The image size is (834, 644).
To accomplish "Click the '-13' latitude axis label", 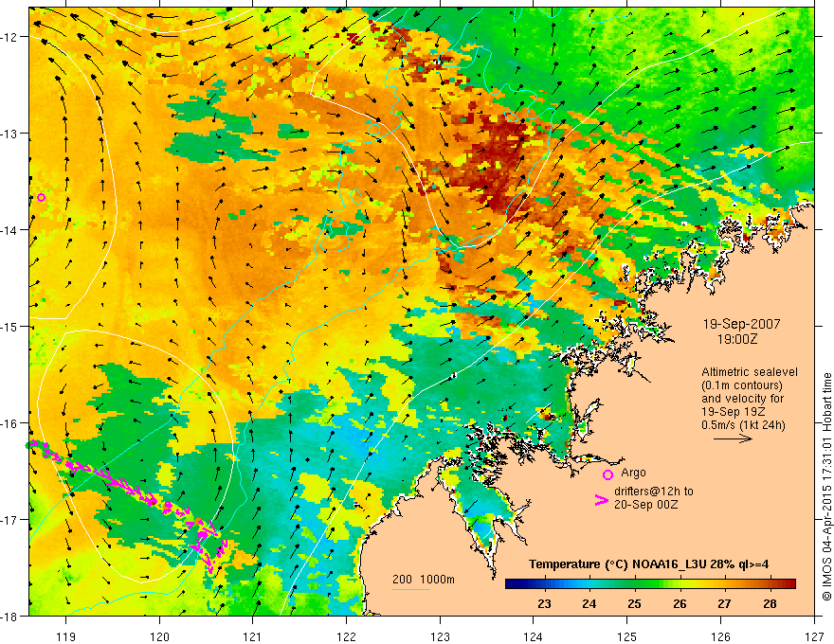I will [10, 134].
